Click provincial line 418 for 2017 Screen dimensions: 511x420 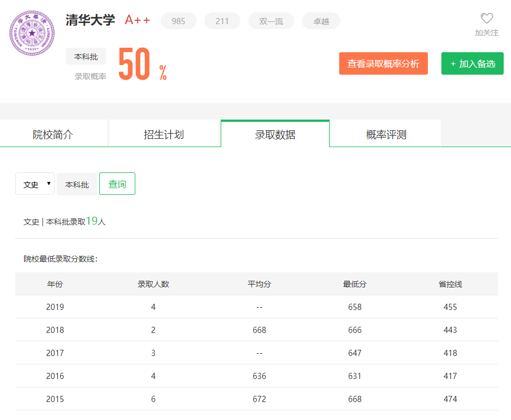(x=450, y=353)
